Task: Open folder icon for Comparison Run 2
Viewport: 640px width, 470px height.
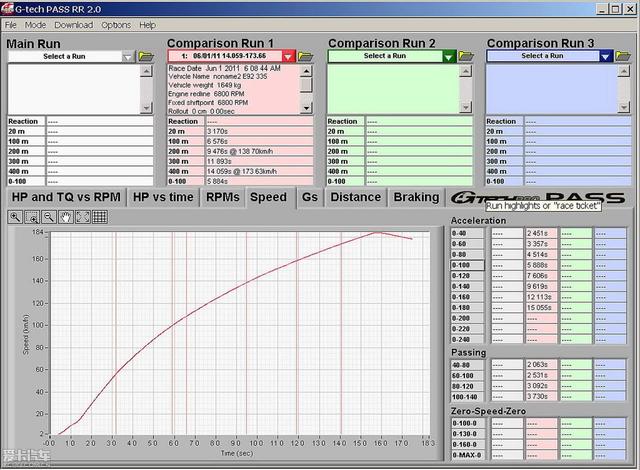Action: pyautogui.click(x=466, y=56)
